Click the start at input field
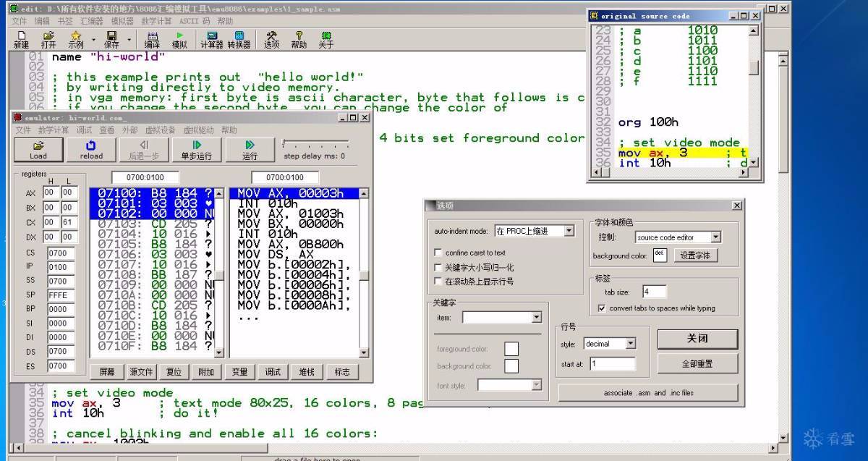Screen dimensions: 868x461 [x=613, y=364]
